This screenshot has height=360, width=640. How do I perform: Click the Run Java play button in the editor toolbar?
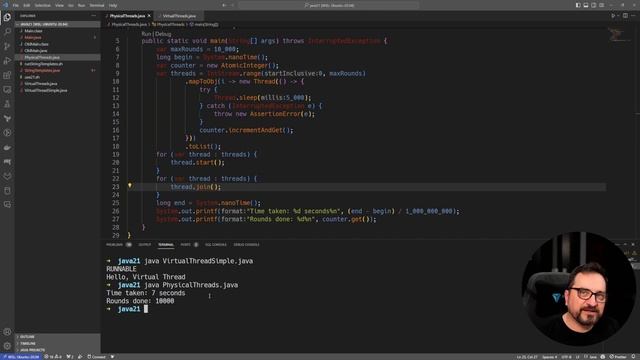point(613,16)
